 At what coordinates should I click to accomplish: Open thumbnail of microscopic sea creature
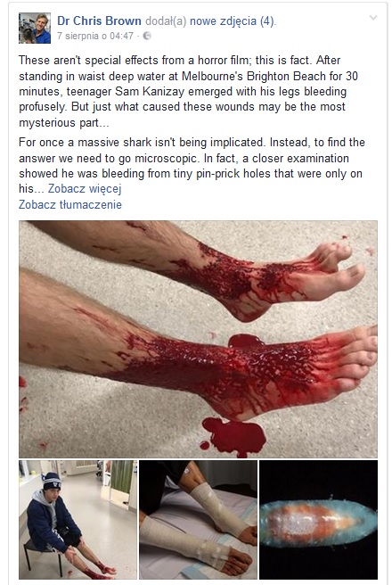318,519
